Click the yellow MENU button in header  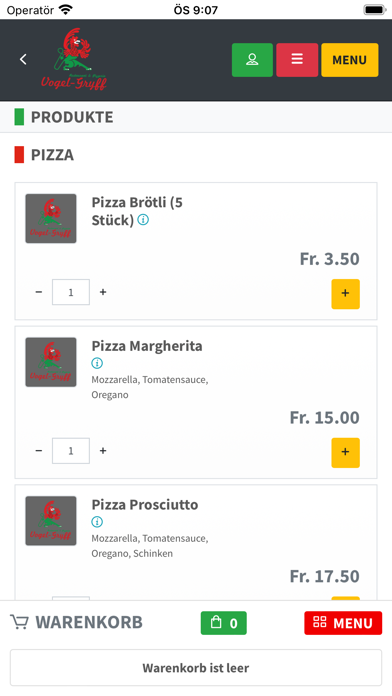pyautogui.click(x=350, y=60)
